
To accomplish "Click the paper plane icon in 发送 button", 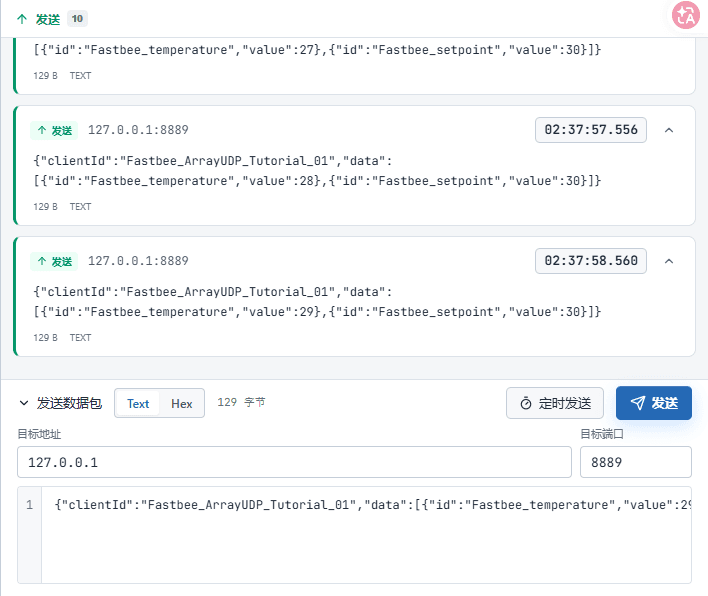I will click(x=638, y=403).
